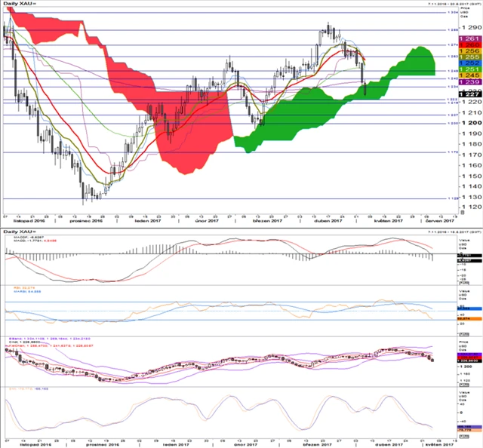Click the green 1 251 price tag

coord(470,69)
